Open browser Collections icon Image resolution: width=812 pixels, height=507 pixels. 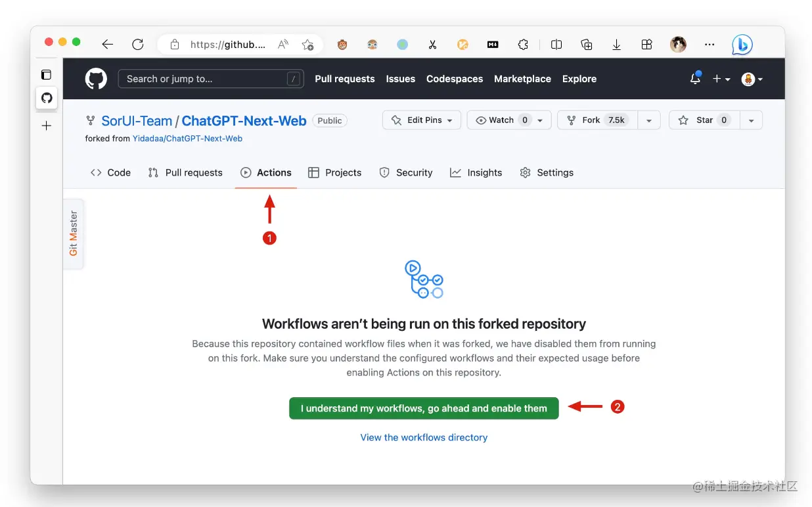pyautogui.click(x=587, y=45)
